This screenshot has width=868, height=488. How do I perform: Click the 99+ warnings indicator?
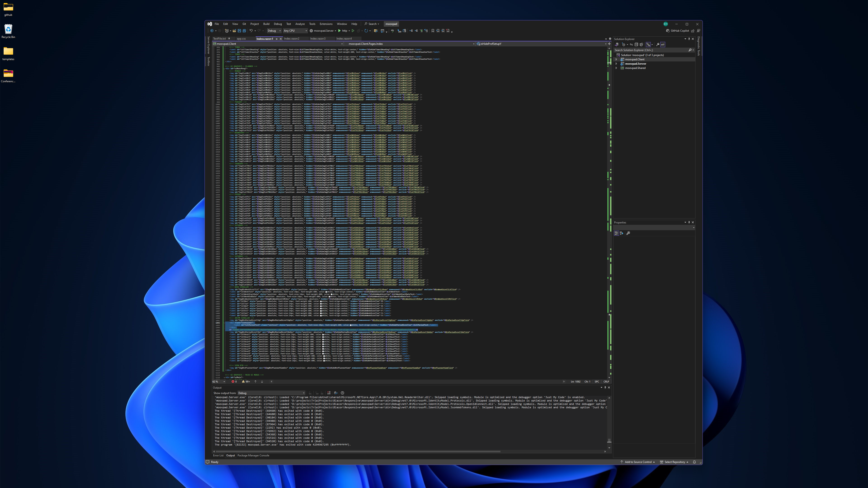[246, 382]
